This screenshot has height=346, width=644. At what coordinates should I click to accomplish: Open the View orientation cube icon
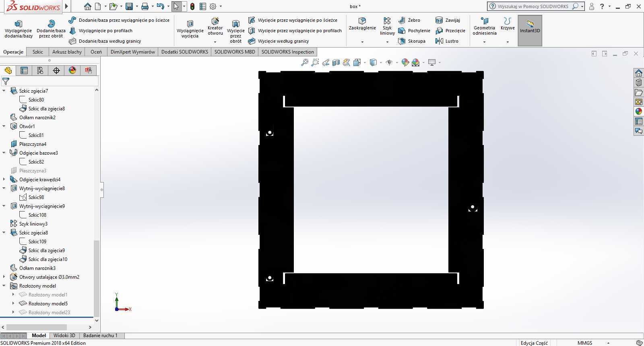[357, 62]
